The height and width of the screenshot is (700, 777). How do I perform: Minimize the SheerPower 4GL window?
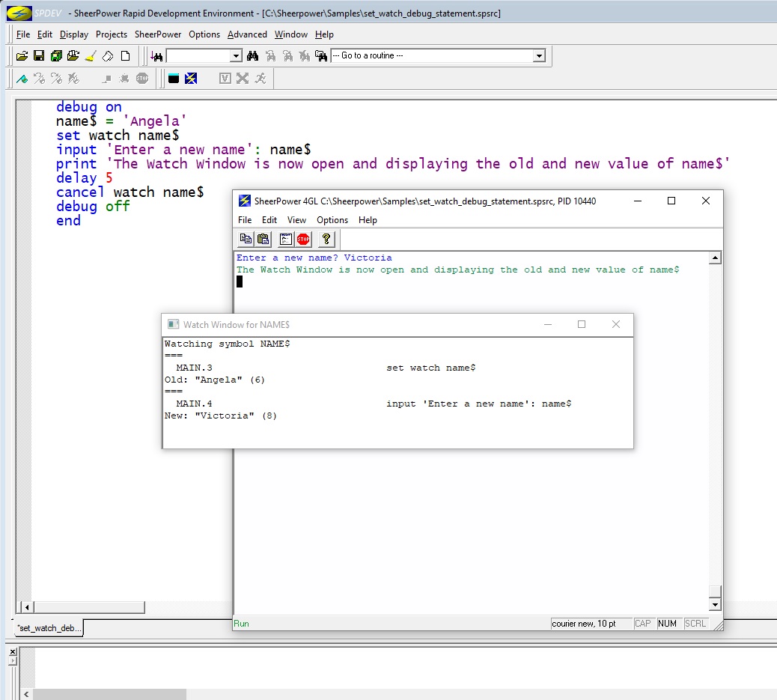point(638,201)
